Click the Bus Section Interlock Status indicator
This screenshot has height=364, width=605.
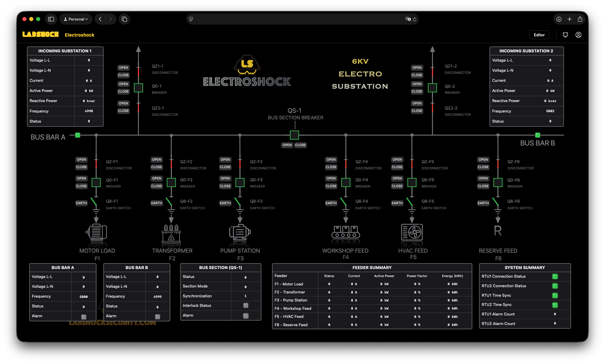tap(246, 305)
